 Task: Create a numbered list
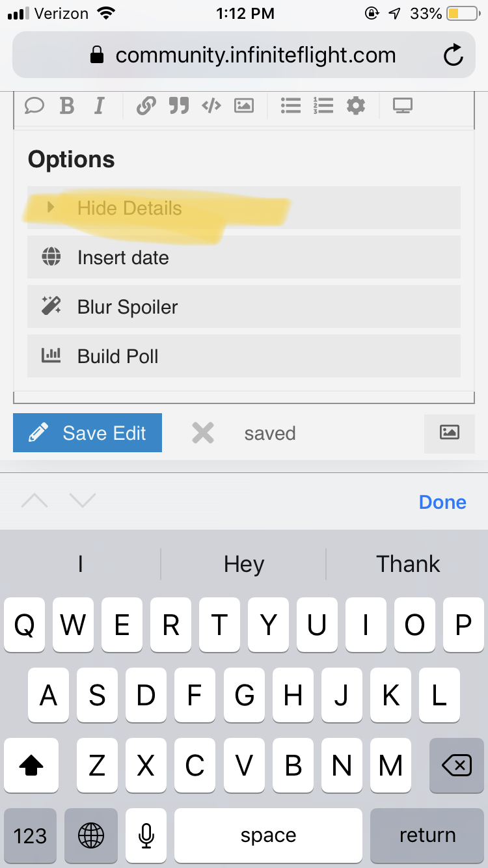(x=323, y=105)
